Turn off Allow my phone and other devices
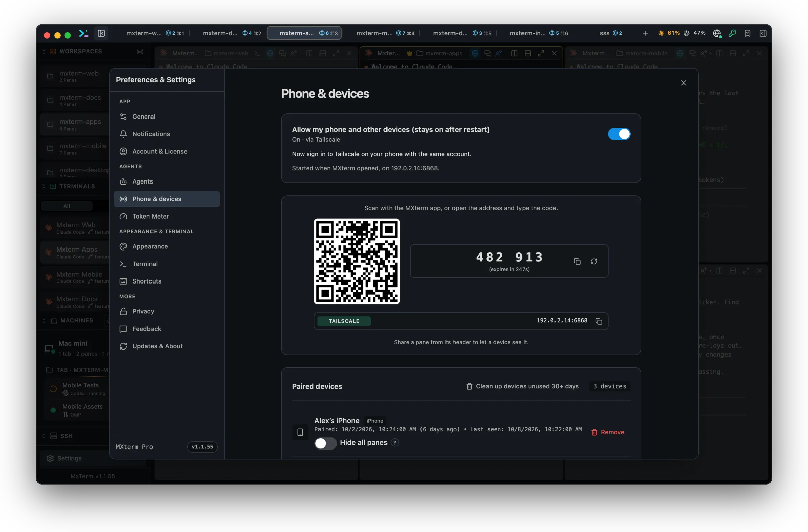 coord(619,134)
